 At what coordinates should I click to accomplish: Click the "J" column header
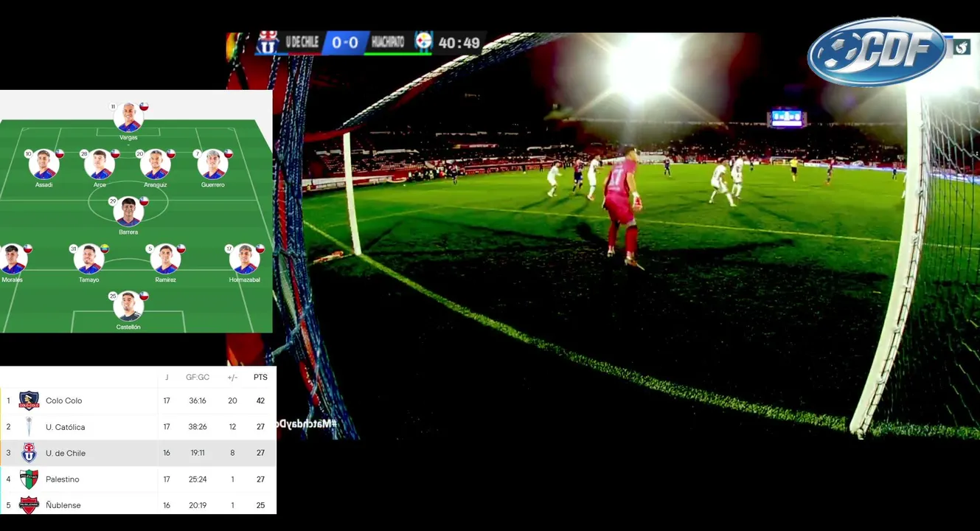(167, 377)
